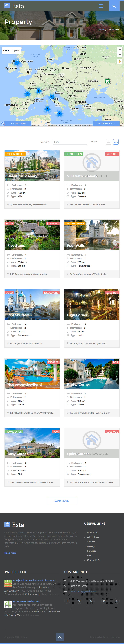
Task: Open the Google Plus footer icon
Action: pos(92,601)
